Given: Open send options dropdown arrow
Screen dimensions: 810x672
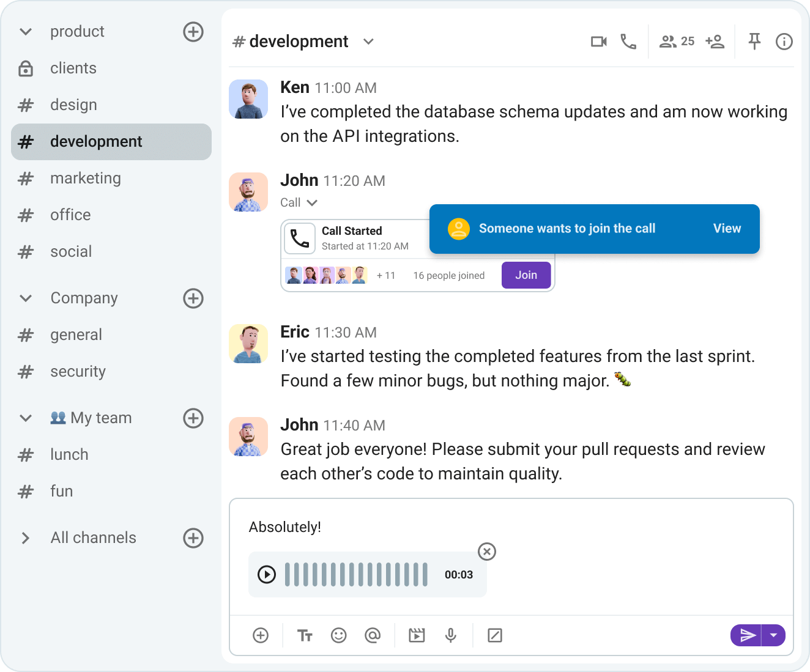Looking at the screenshot, I should [x=774, y=635].
